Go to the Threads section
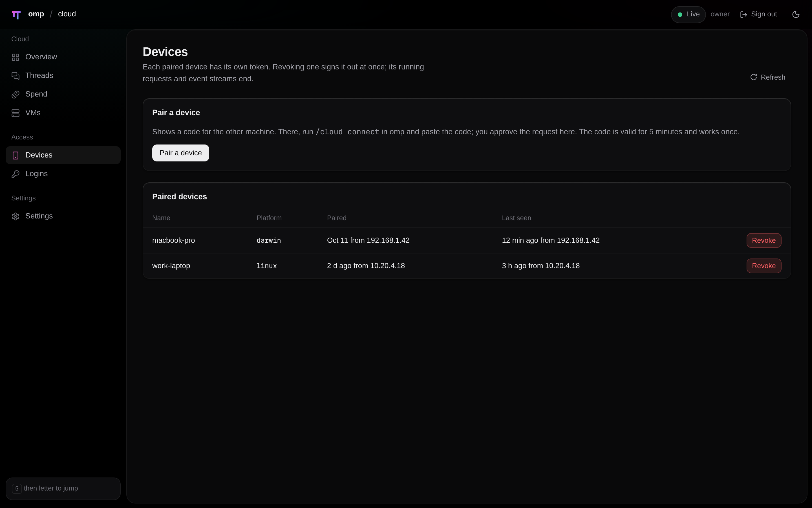The image size is (812, 508). click(63, 76)
